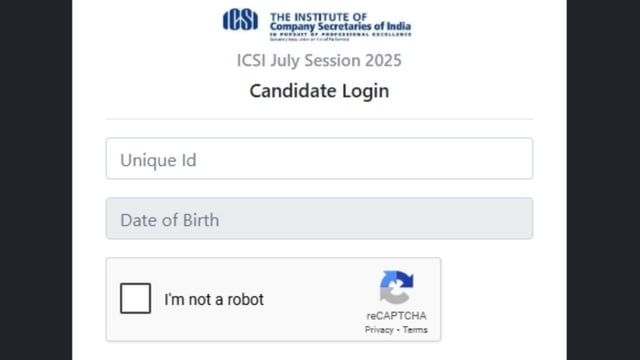Open the reCAPTCHA Terms link

coord(415,330)
